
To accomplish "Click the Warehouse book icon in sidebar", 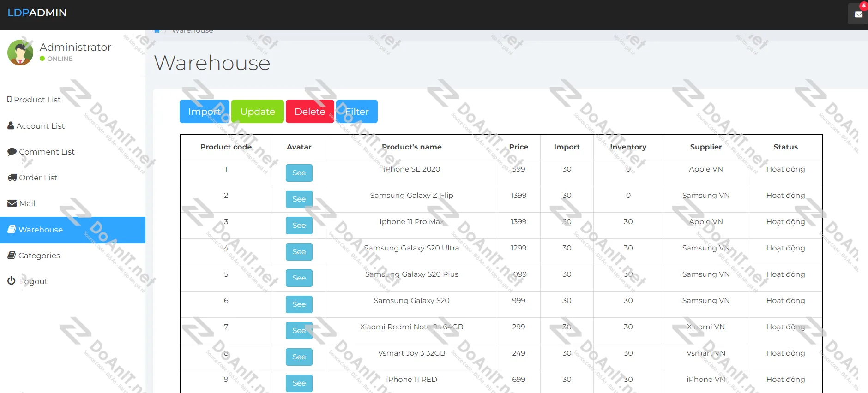I will (x=12, y=229).
